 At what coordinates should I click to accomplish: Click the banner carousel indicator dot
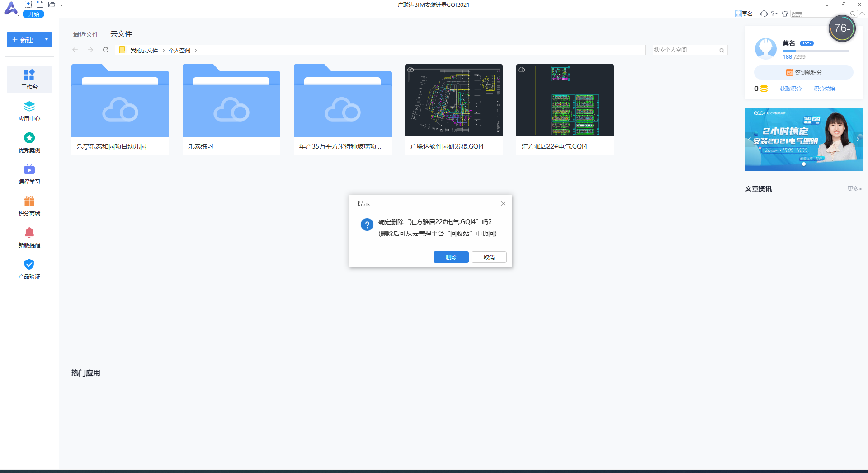(804, 164)
